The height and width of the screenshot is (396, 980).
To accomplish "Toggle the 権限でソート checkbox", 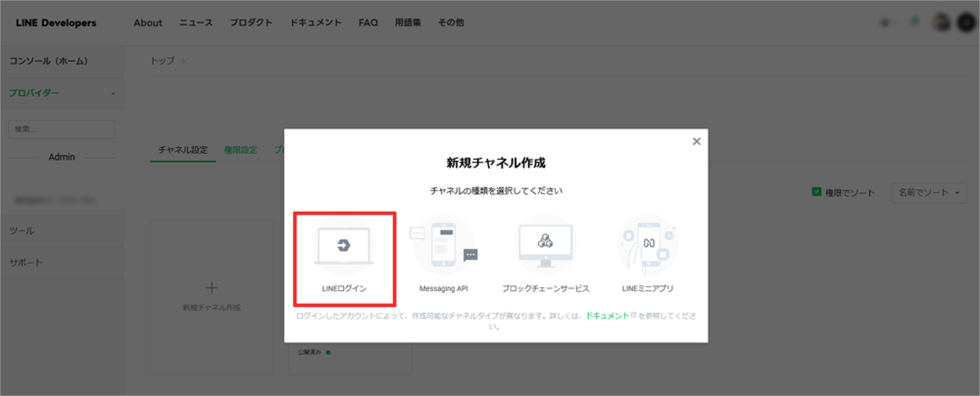I will (x=816, y=192).
